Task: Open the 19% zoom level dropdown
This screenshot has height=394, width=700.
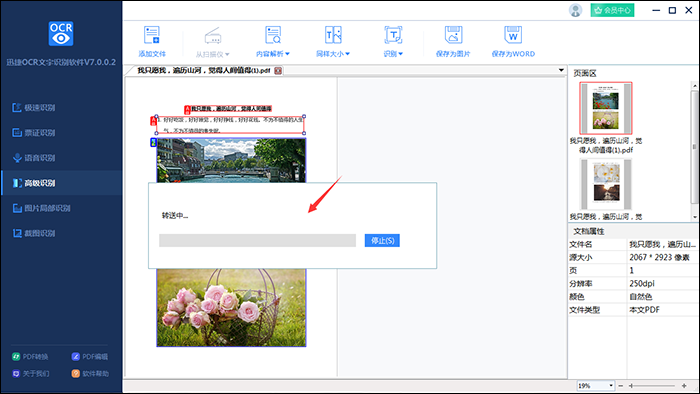Action: tap(611, 386)
